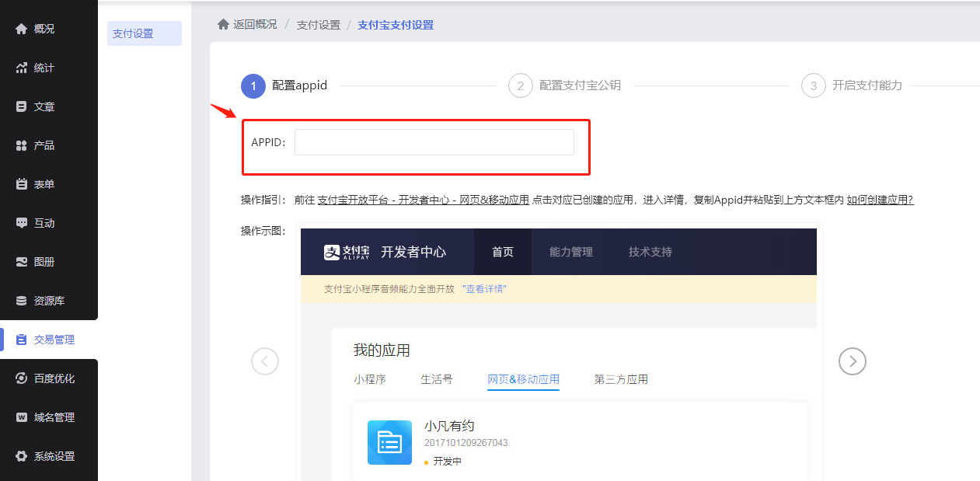Viewport: 980px width, 481px height.
Task: Click 支付设置 breadcrumb link
Action: [319, 24]
